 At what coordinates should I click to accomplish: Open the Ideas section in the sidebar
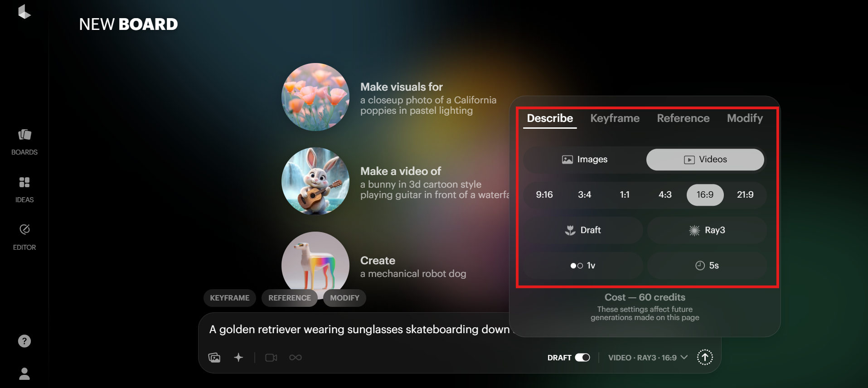coord(24,189)
